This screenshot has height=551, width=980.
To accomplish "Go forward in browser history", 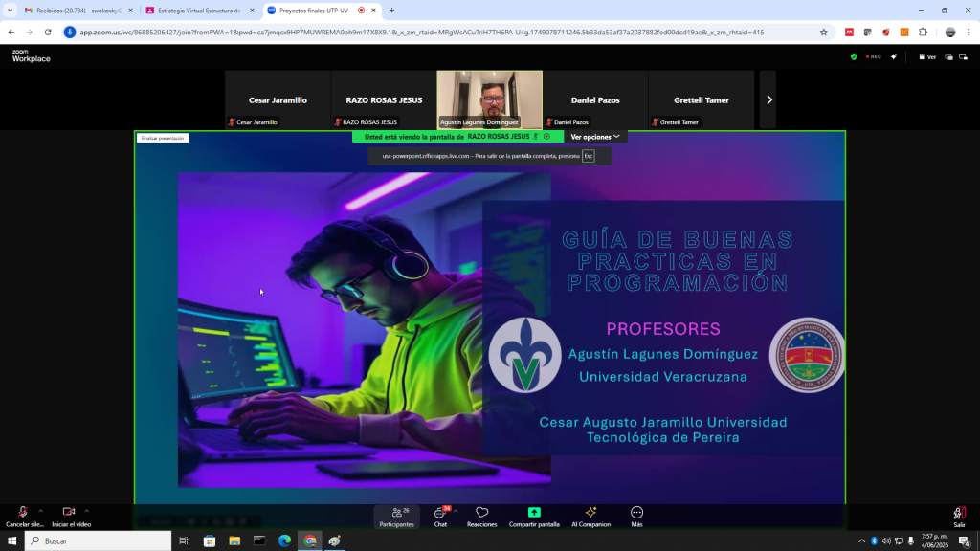I will [30, 33].
